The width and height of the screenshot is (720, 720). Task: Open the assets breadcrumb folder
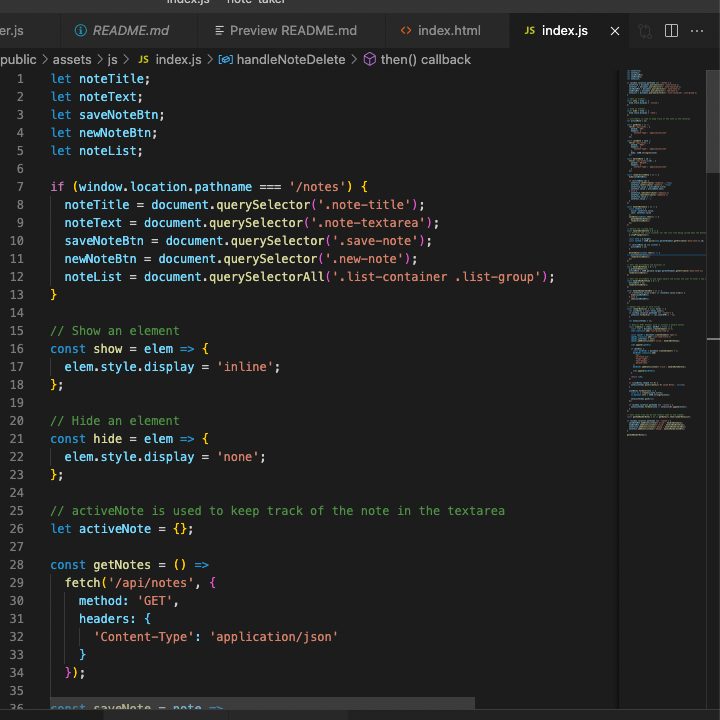point(72,60)
